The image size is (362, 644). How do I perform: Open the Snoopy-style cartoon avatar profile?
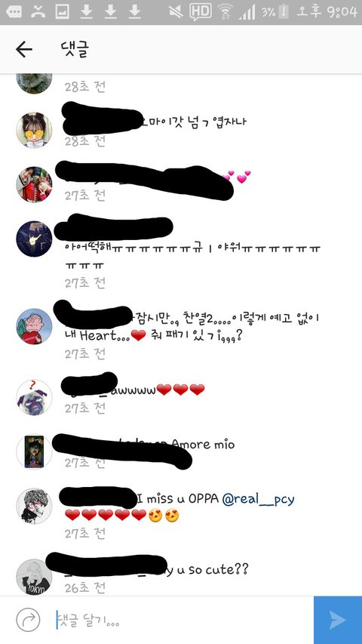[x=34, y=326]
